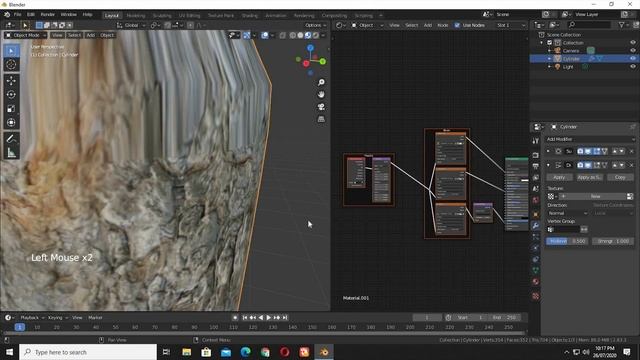Image resolution: width=640 pixels, height=360 pixels.
Task: Click the Vertex Group input field
Action: coord(564,229)
